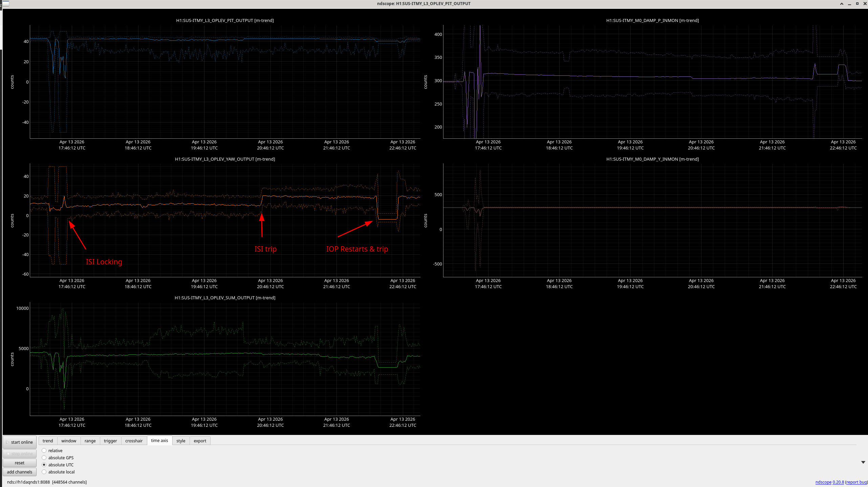Viewport: 868px width, 487px height.
Task: Click the 400 tick on DAMP_P_INMON axis
Action: (438, 34)
